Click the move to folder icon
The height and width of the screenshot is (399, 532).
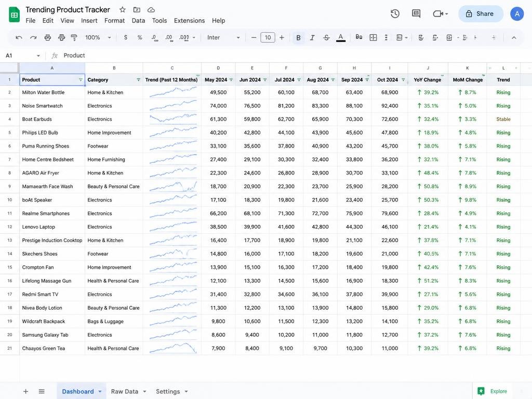(x=137, y=10)
